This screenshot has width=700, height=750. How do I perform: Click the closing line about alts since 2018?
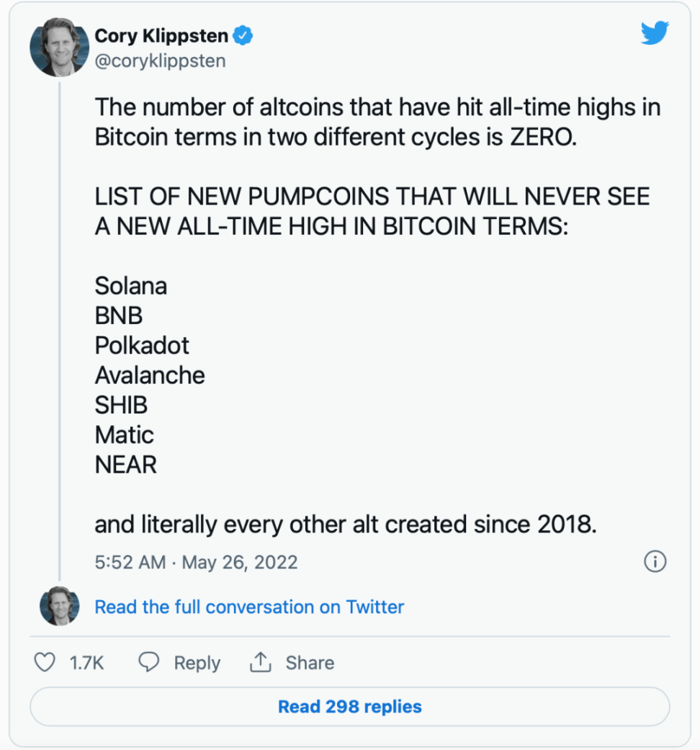tap(346, 525)
